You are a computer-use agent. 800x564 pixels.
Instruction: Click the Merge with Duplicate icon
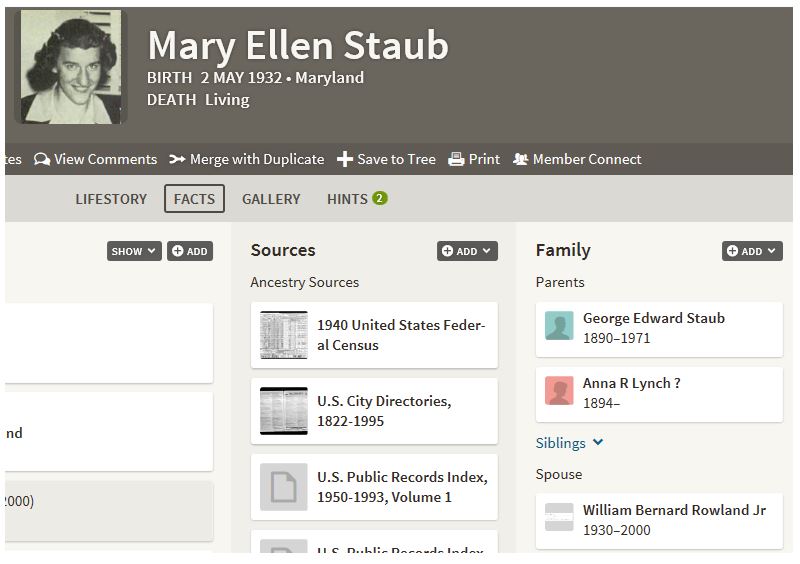pyautogui.click(x=177, y=160)
